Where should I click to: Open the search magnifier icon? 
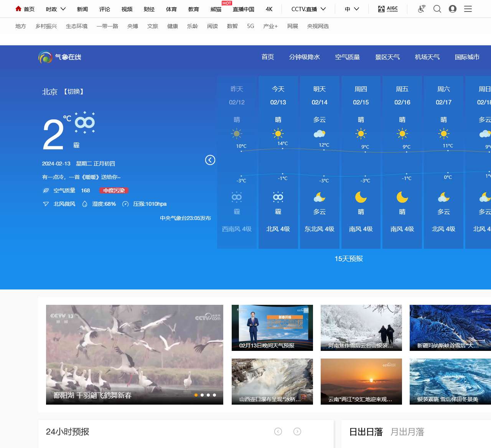[x=437, y=8]
